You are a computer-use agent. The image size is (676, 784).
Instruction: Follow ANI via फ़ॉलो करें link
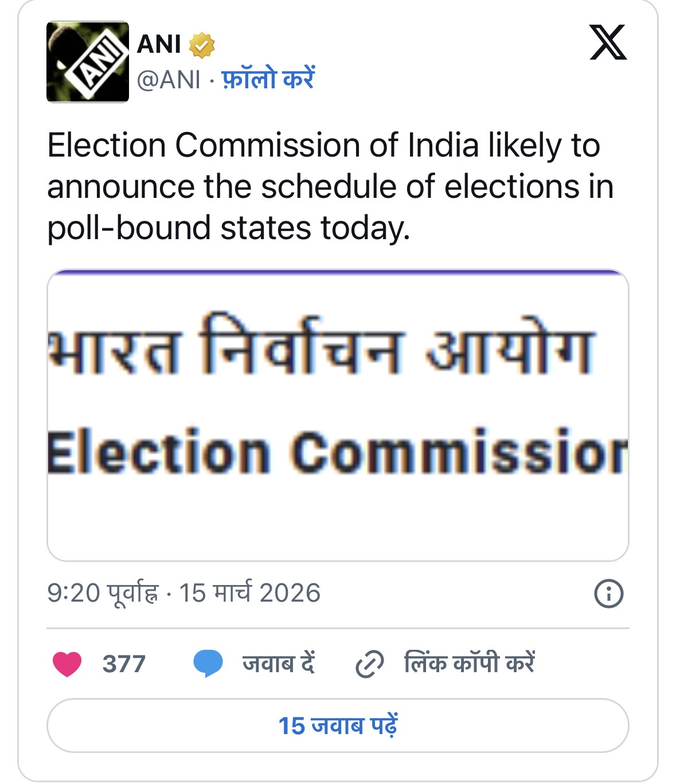coord(268,79)
